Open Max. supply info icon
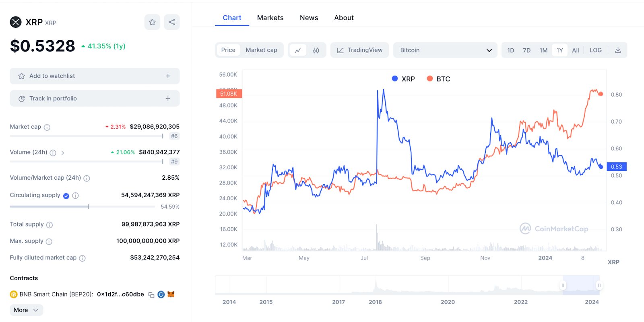Screen dimensions: 644x322 49,241
